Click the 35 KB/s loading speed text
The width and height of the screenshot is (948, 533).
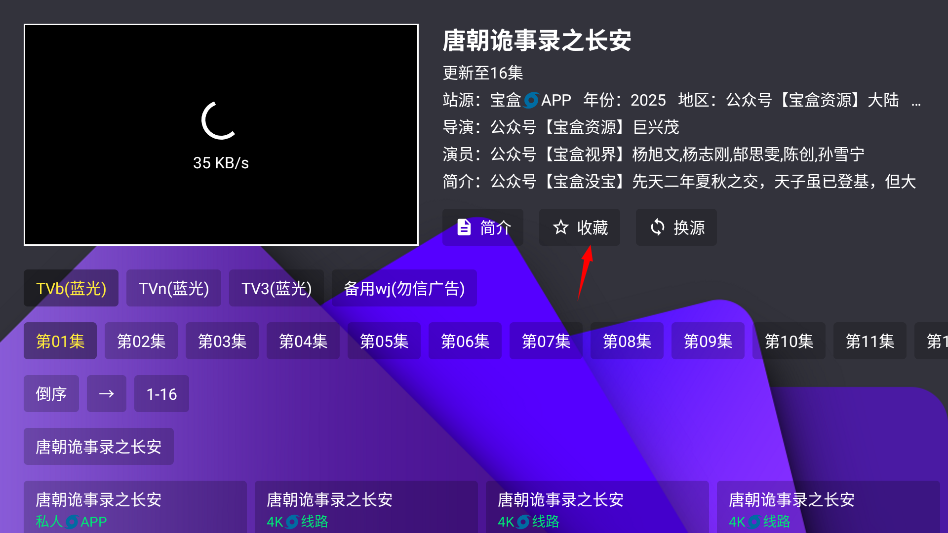pyautogui.click(x=221, y=163)
